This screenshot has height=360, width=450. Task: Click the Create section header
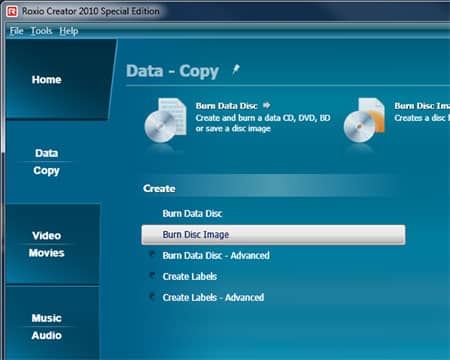pos(159,189)
